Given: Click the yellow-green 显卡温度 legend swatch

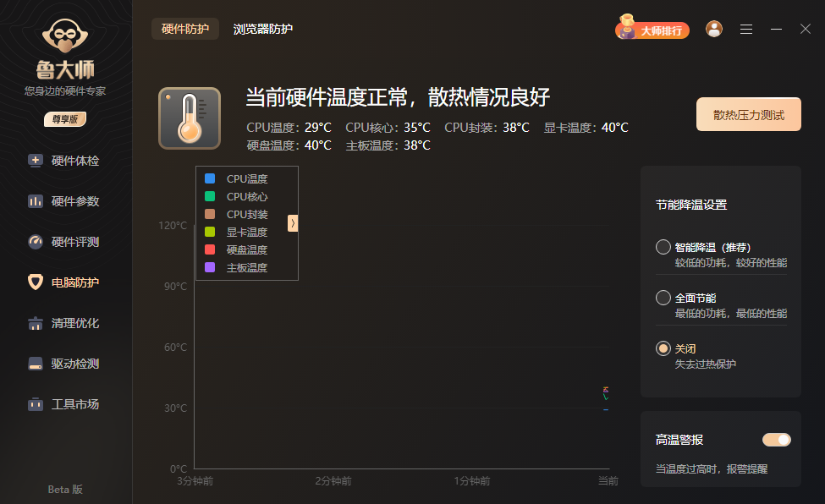Looking at the screenshot, I should pyautogui.click(x=209, y=232).
